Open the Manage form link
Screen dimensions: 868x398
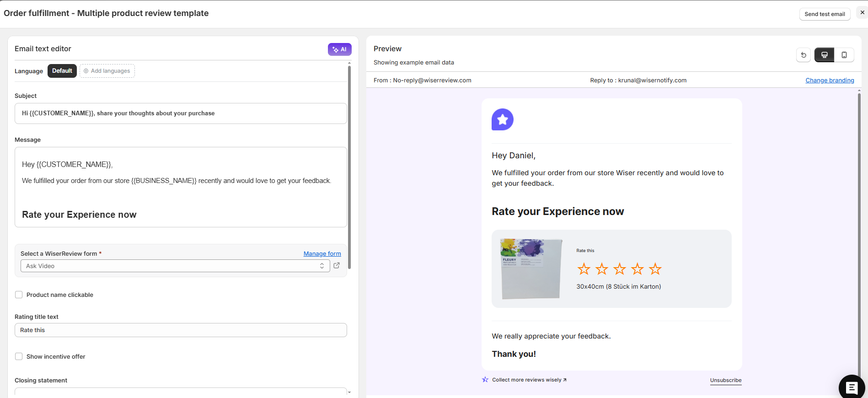click(322, 253)
